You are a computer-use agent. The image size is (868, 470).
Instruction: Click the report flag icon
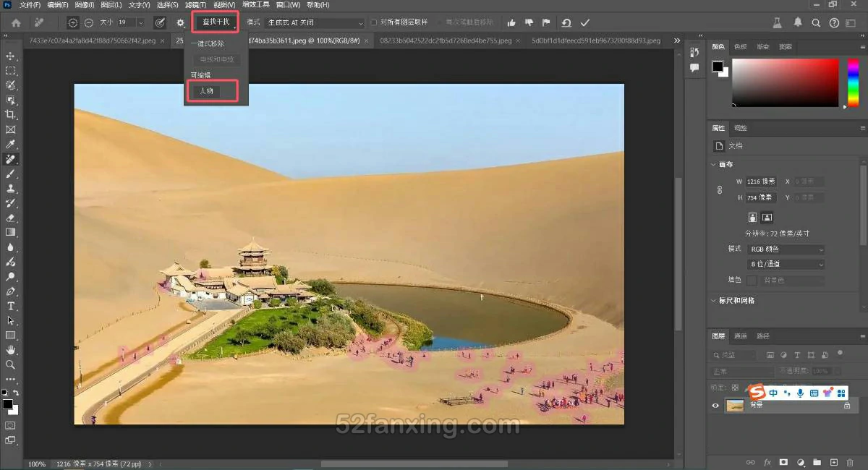(x=546, y=22)
